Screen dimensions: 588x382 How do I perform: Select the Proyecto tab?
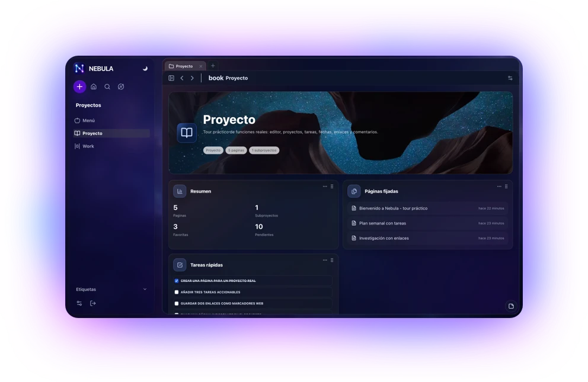click(x=186, y=66)
